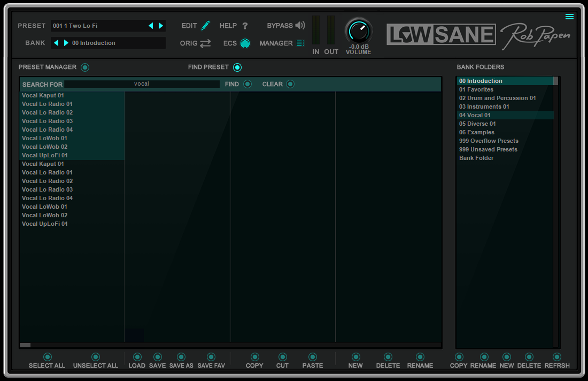Select highlighted Vocal UpLoFi 01 preset
This screenshot has height=381, width=588.
[72, 155]
